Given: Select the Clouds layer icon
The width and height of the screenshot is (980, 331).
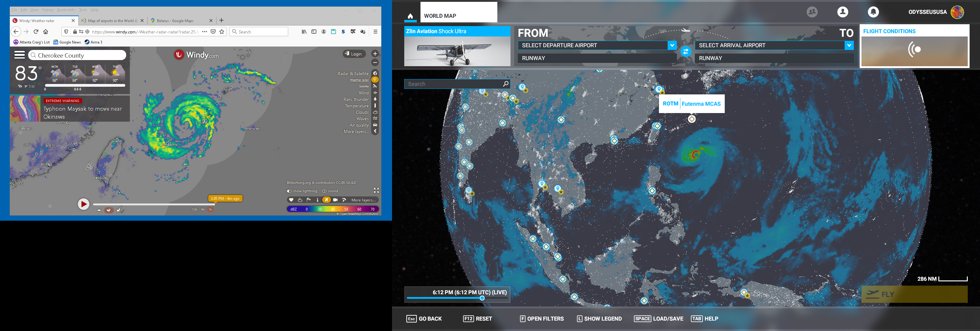Looking at the screenshot, I should (375, 112).
